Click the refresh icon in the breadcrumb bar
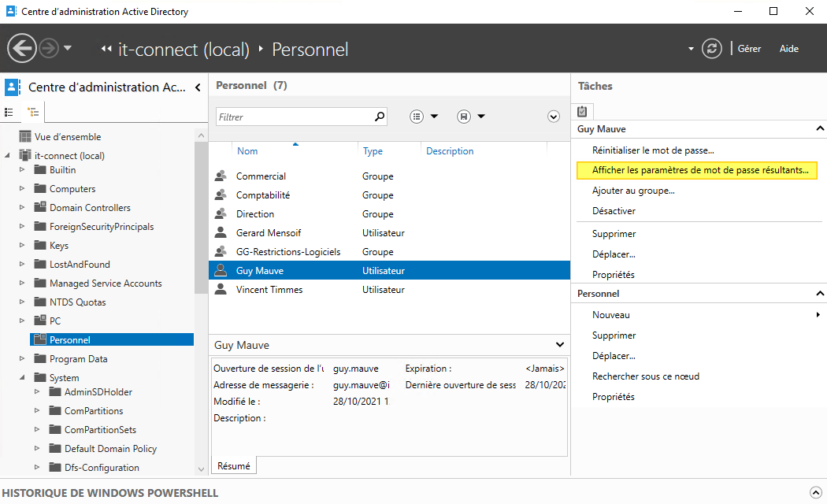The height and width of the screenshot is (504, 827). coord(711,48)
